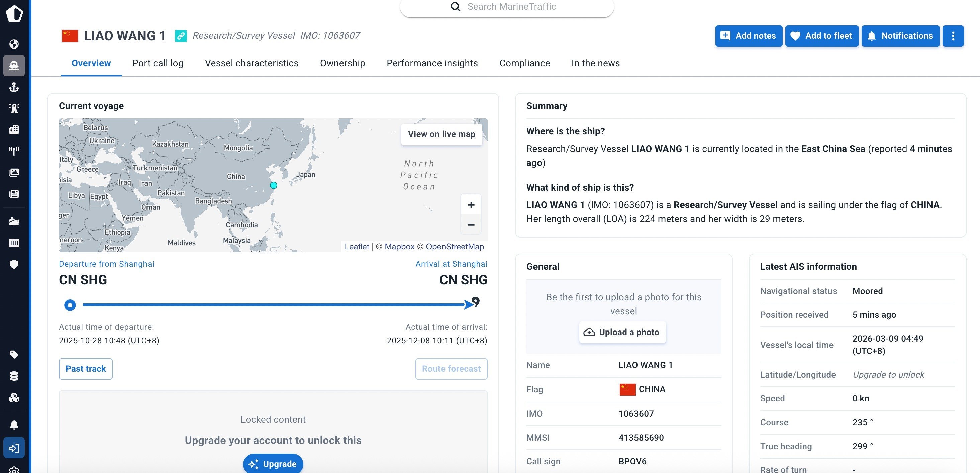Click the Past track button
Screen dimensions: 980x473
coord(86,369)
